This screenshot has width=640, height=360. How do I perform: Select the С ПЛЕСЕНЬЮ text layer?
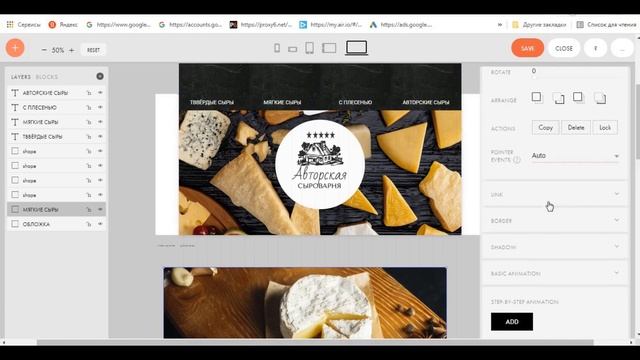click(x=56, y=107)
